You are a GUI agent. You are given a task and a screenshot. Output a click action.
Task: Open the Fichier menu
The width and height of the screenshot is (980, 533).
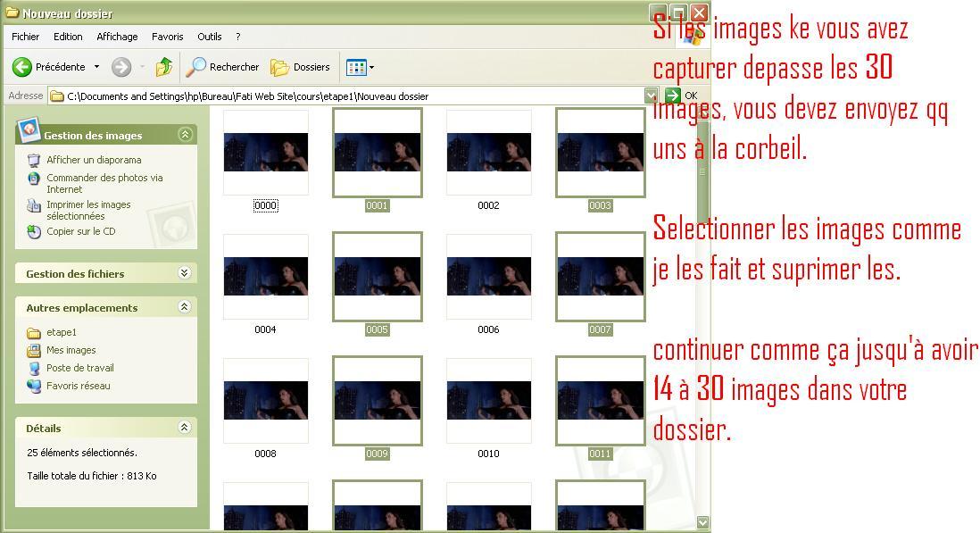tap(25, 37)
